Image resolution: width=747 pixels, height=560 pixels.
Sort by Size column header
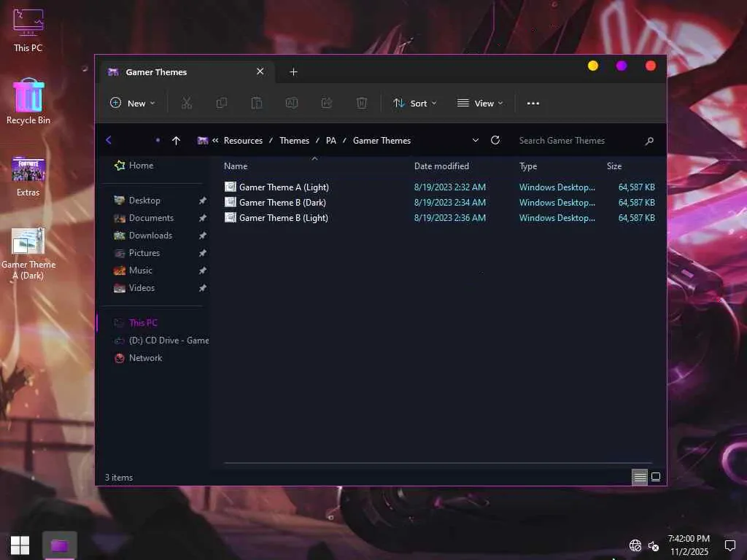coord(614,166)
